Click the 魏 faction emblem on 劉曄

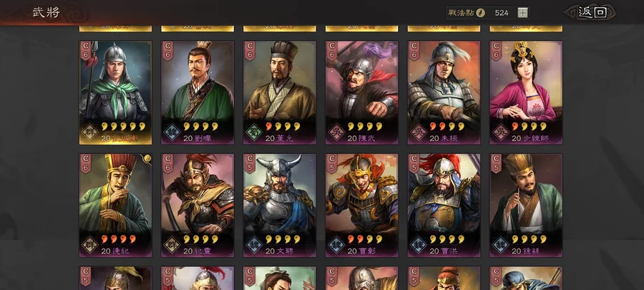172,132
